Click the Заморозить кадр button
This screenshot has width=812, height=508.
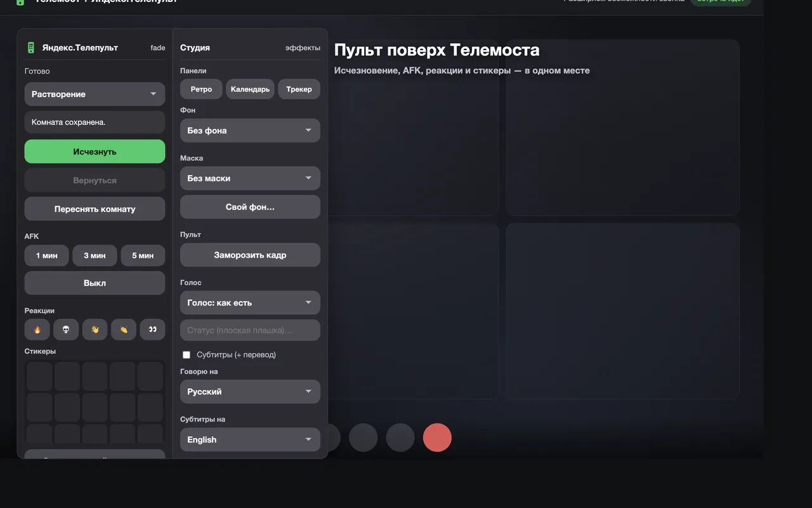click(x=250, y=255)
